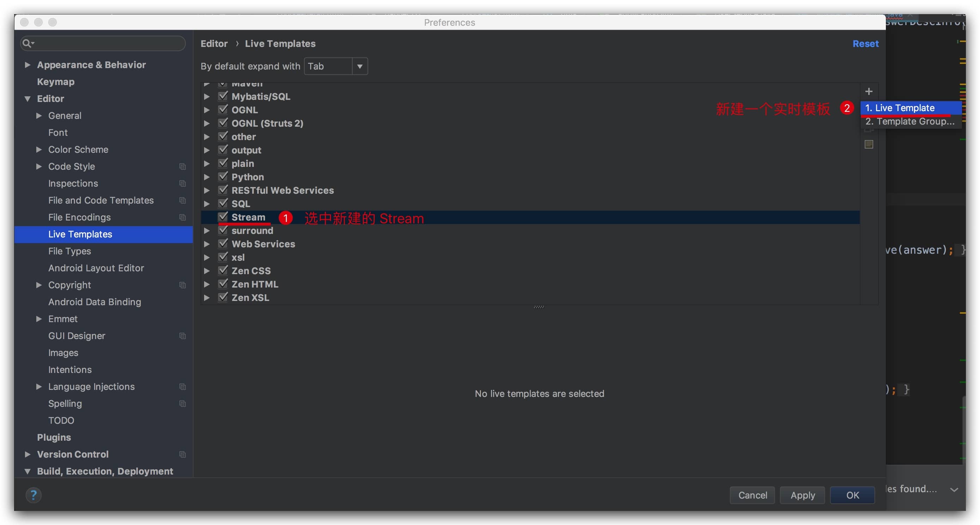Select the 'xsl' template group

coord(238,258)
